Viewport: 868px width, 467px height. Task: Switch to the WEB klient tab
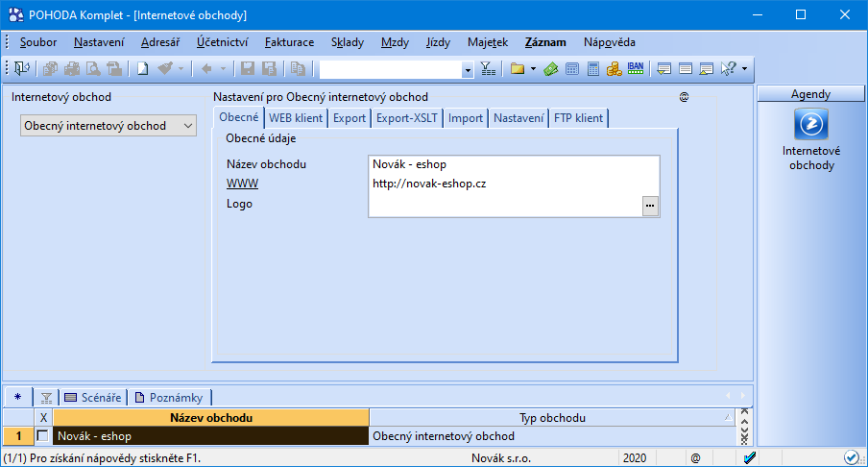[296, 118]
